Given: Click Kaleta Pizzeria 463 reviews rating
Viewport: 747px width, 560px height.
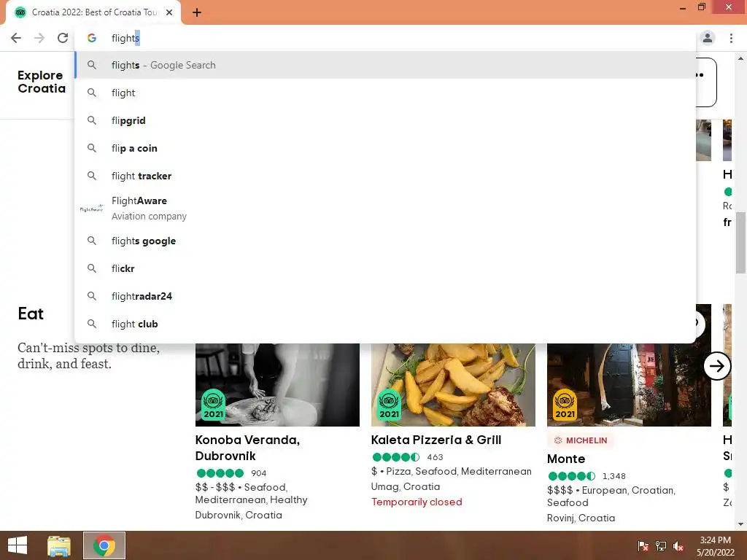Looking at the screenshot, I should [x=407, y=457].
